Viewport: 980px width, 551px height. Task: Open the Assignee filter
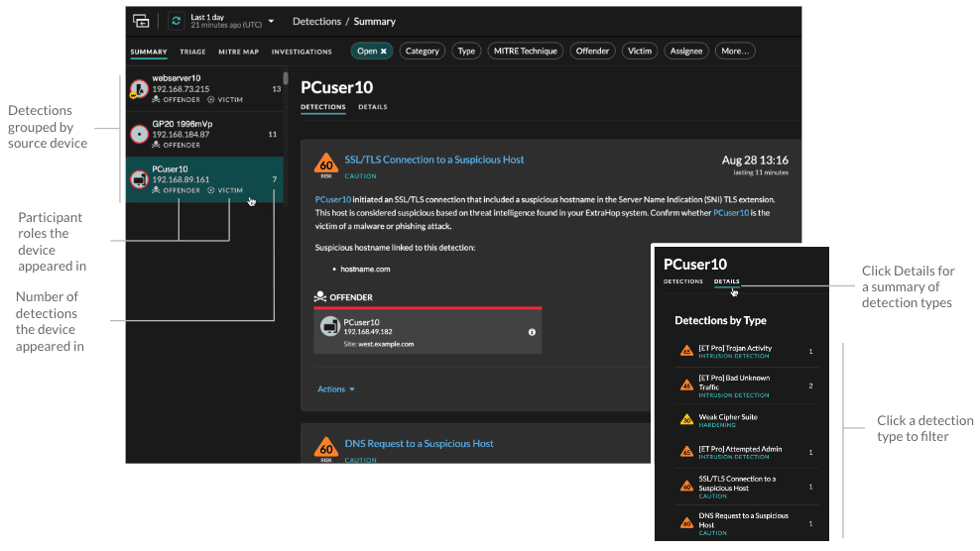[x=686, y=52]
